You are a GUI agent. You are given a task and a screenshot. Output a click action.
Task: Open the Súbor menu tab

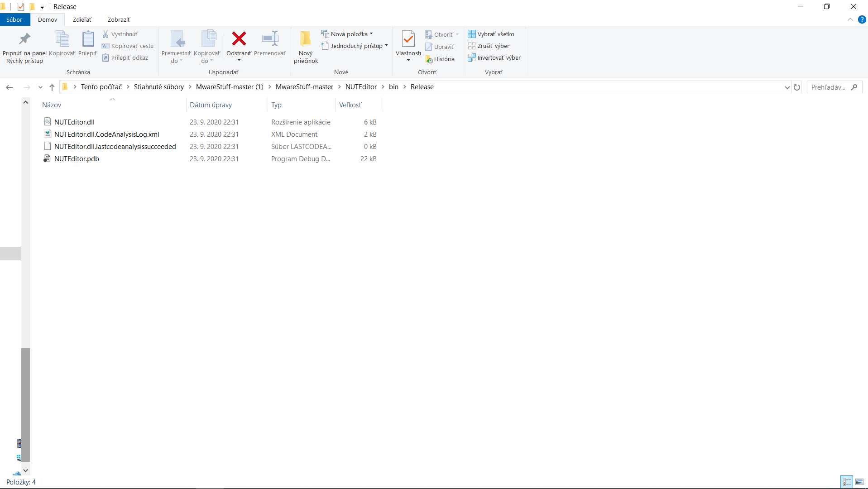(14, 19)
